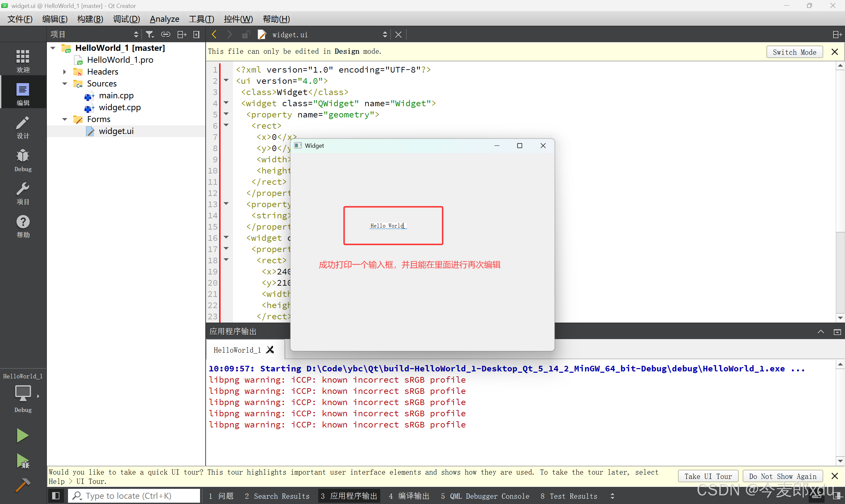The width and height of the screenshot is (845, 504).
Task: Click the project tree filter icon
Action: 150,34
